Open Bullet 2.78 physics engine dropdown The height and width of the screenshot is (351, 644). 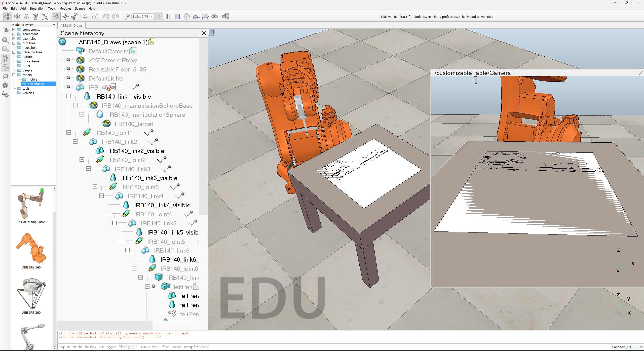coord(142,17)
